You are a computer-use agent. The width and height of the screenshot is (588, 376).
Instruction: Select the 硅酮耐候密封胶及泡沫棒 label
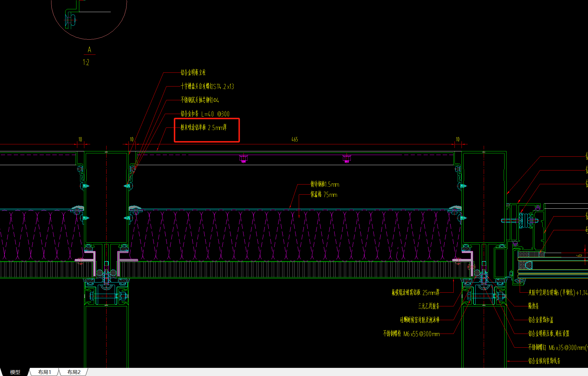click(x=420, y=320)
